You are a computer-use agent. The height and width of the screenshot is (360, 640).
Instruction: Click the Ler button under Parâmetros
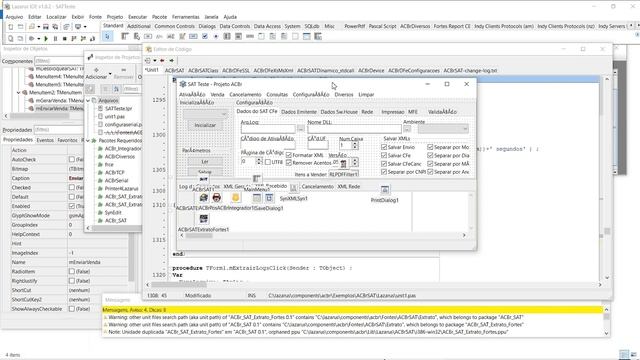click(x=205, y=161)
